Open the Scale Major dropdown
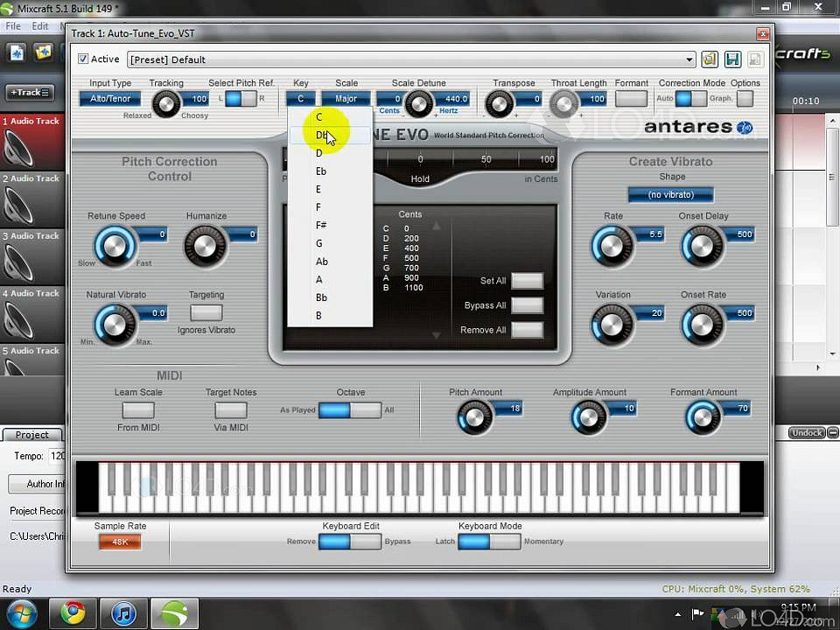 point(346,99)
